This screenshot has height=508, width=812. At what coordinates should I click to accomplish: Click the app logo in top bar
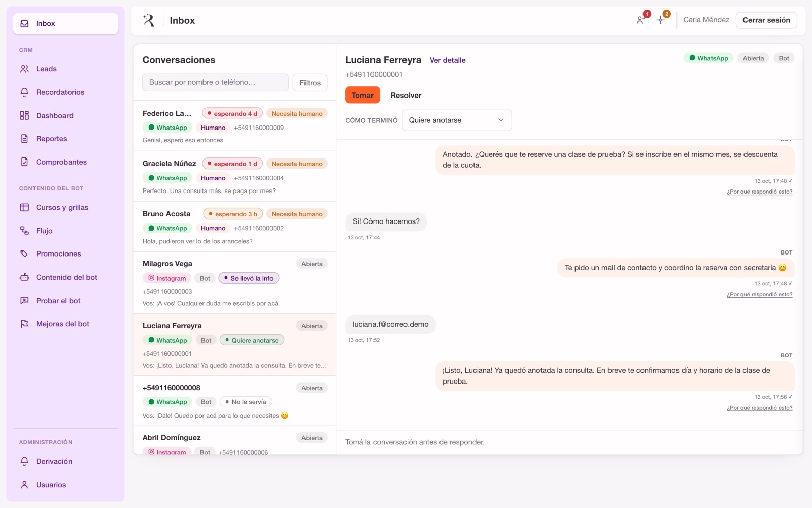(x=149, y=20)
